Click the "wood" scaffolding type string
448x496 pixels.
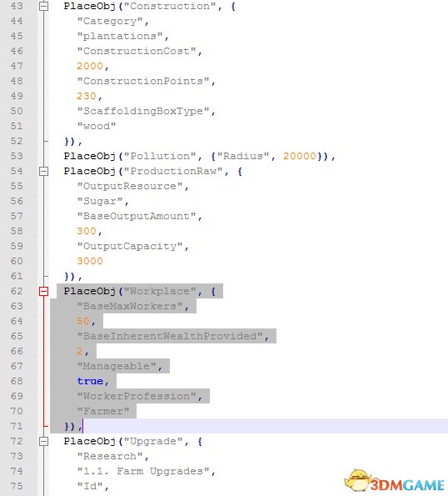pos(97,126)
